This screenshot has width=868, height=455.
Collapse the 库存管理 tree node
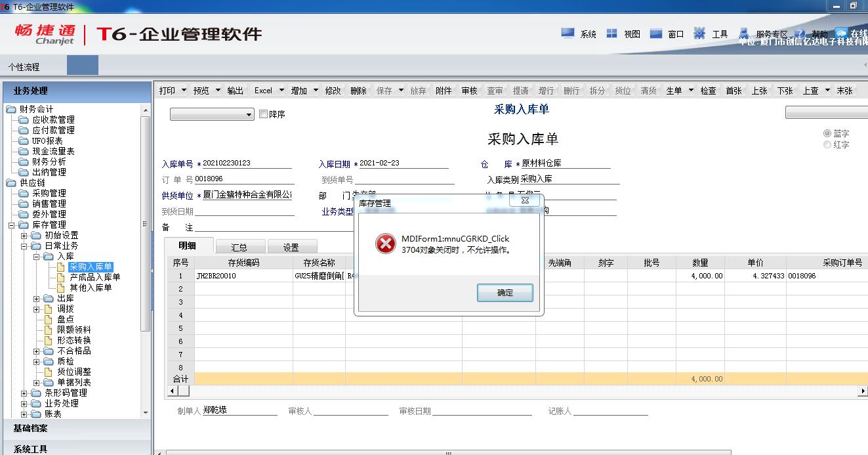coord(12,225)
